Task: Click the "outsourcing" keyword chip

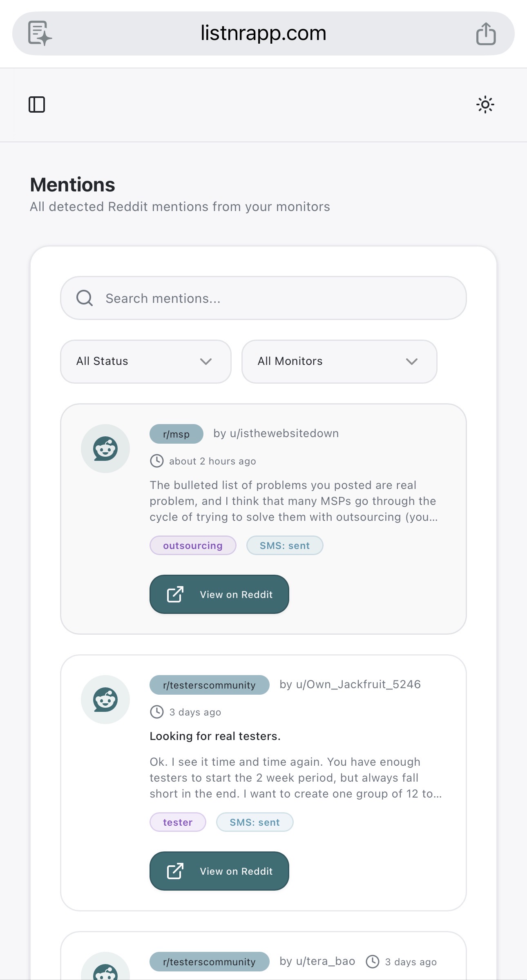Action: point(192,545)
